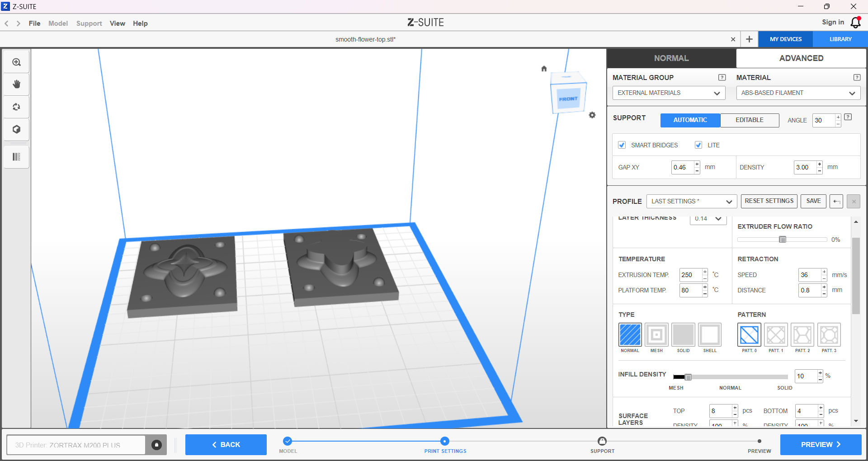Select NORMAL infill type

pos(630,335)
